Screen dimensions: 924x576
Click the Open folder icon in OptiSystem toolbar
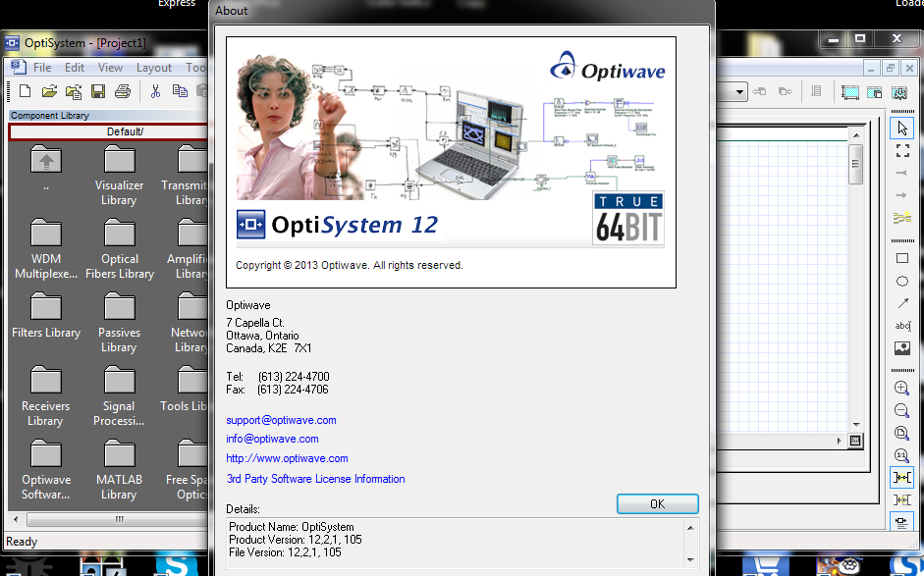click(x=49, y=91)
